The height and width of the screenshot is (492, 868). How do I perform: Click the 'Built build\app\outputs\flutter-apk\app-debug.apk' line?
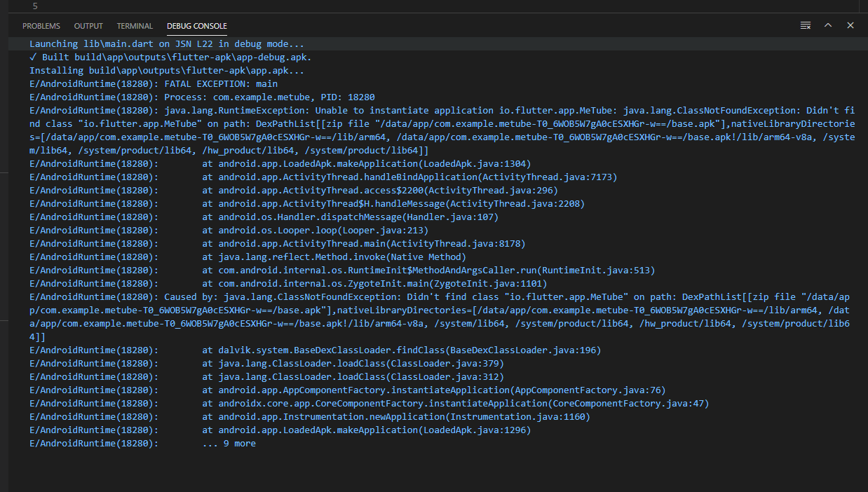[x=170, y=57]
